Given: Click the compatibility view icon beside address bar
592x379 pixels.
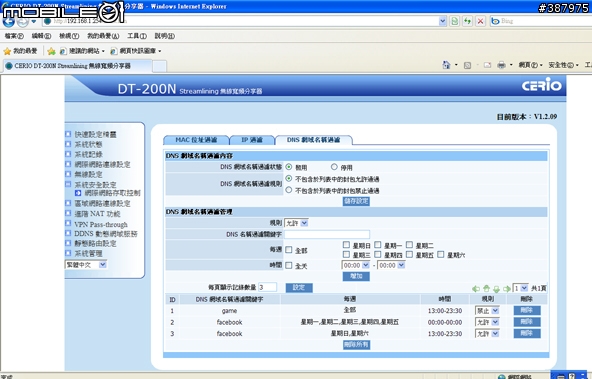Looking at the screenshot, I should coord(455,21).
